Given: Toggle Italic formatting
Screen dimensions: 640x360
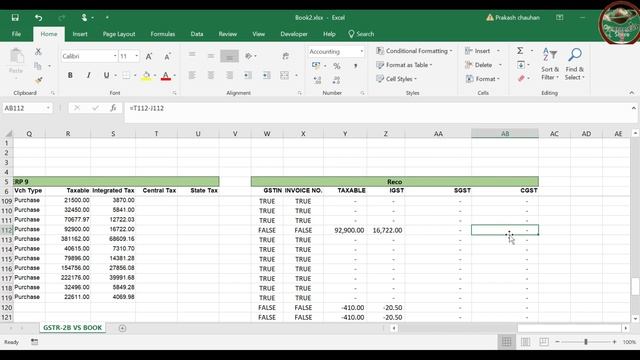Looking at the screenshot, I should coord(88,75).
